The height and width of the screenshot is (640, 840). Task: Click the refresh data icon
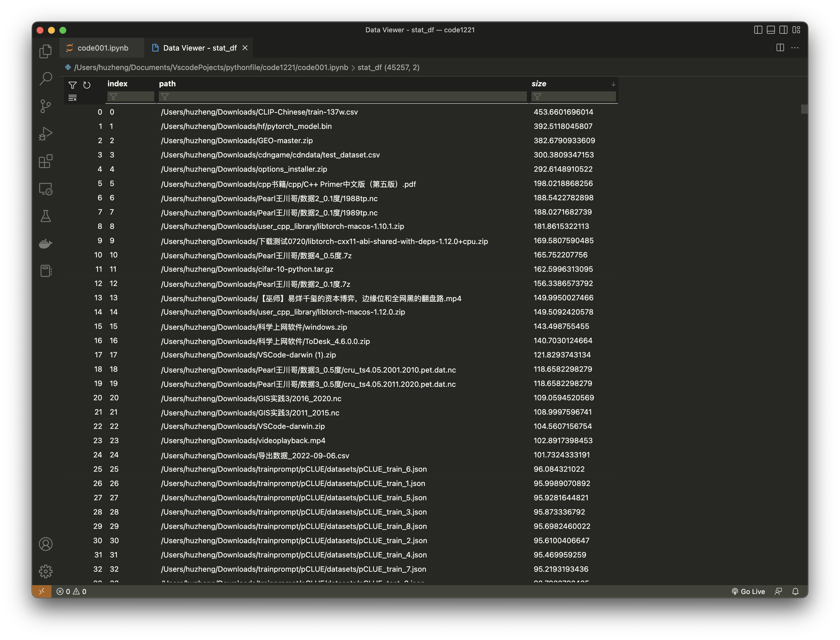coord(87,85)
